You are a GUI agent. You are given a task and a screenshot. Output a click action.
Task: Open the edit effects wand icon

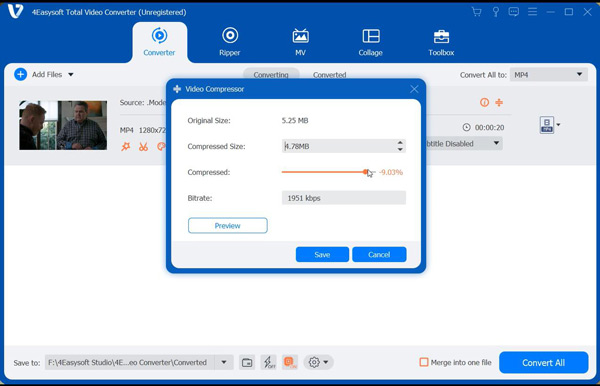point(126,147)
